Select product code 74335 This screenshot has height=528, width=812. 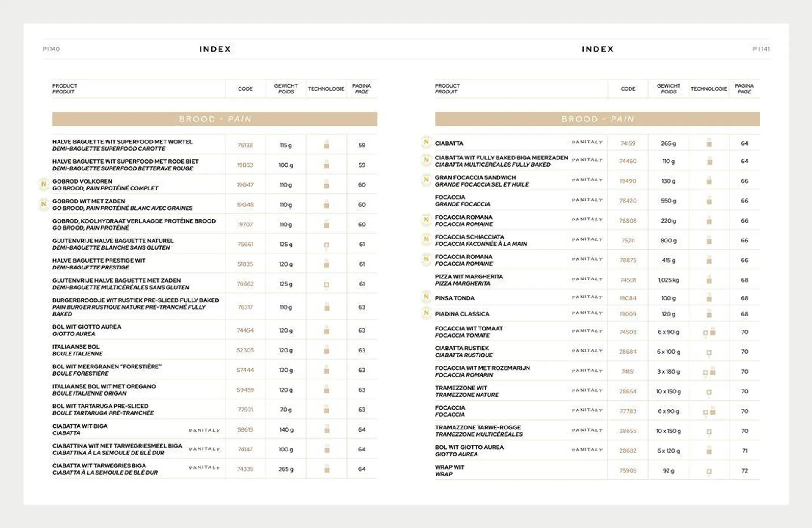click(x=245, y=469)
